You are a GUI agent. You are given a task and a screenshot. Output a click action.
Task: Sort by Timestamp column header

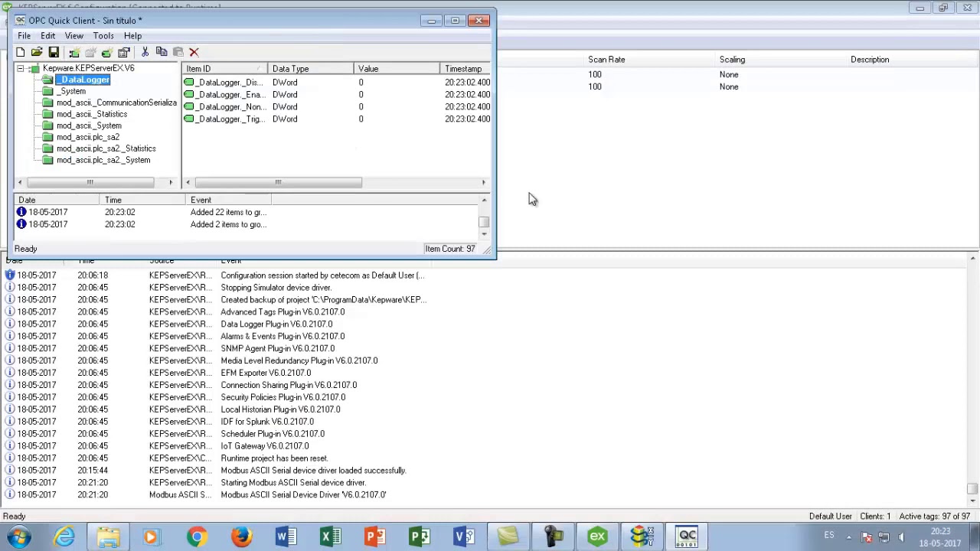465,69
